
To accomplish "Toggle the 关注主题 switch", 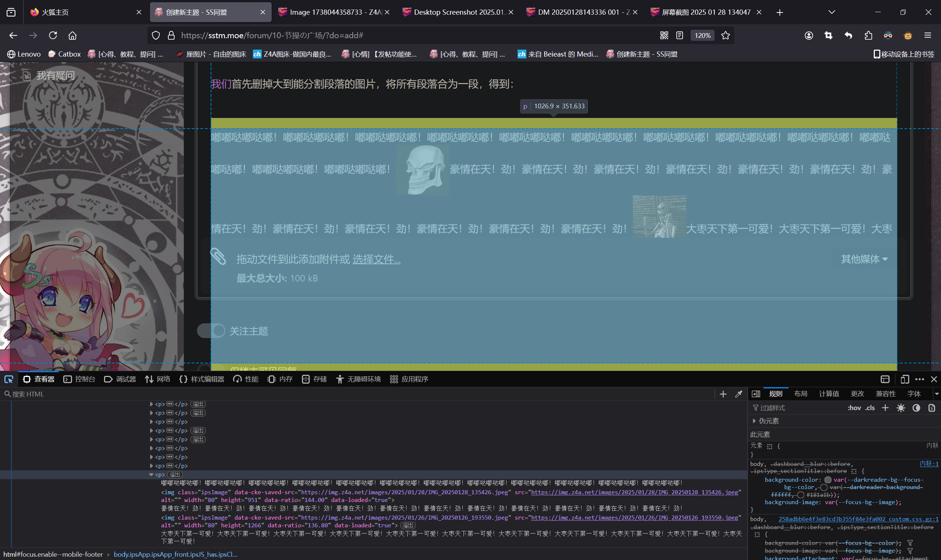I will tap(211, 331).
